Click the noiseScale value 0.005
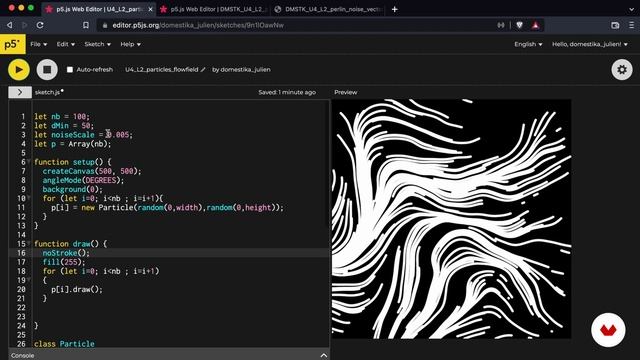 (x=118, y=135)
